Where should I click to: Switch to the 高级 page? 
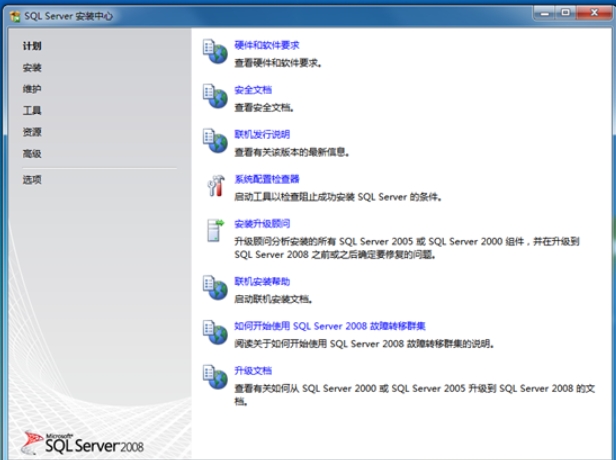(32, 154)
